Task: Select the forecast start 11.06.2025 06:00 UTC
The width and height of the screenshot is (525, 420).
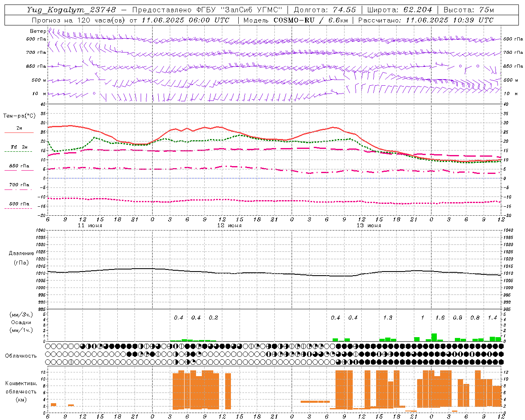Action: (185, 20)
